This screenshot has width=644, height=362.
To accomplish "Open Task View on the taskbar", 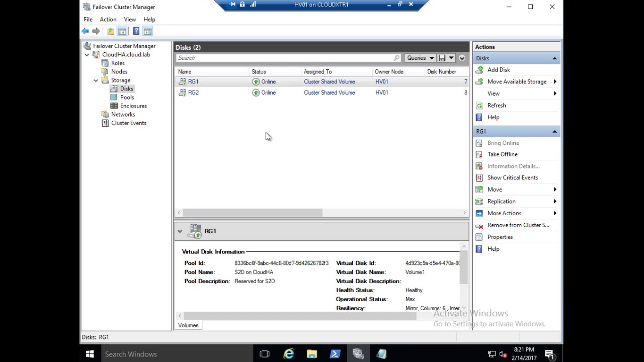I will pyautogui.click(x=265, y=354).
